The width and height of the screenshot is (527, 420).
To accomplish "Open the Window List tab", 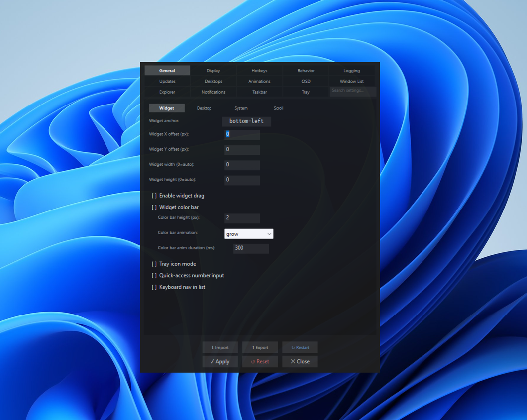I will 351,81.
